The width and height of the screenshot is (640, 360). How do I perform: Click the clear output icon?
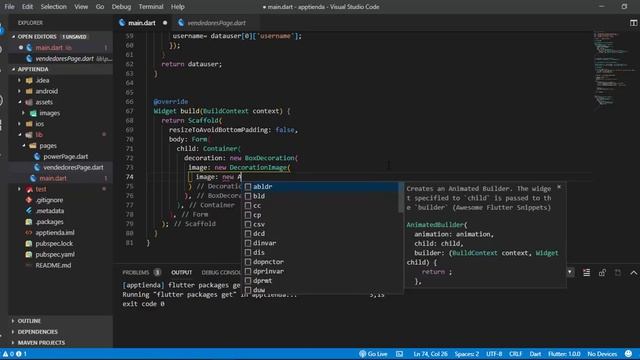point(586,273)
